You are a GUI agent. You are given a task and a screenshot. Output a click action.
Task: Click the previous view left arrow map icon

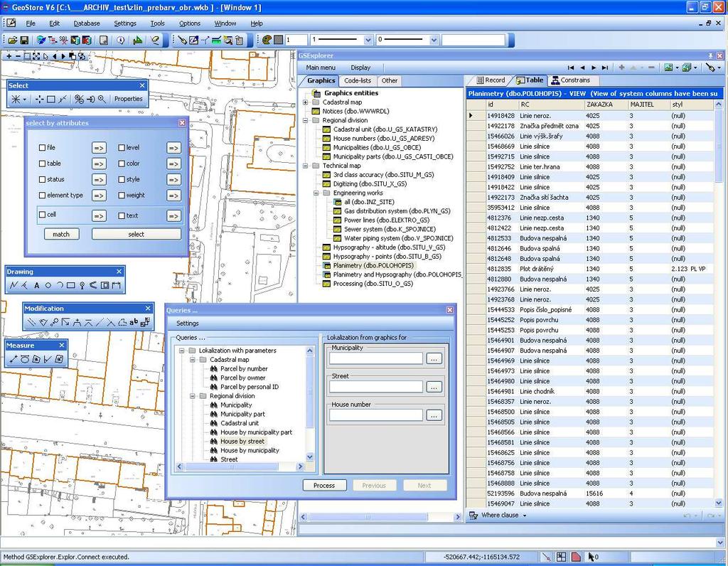(54, 56)
